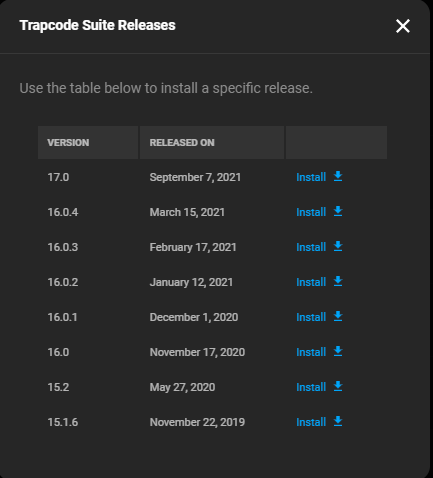
Task: Select Install link for version 16.0
Action: click(x=311, y=352)
